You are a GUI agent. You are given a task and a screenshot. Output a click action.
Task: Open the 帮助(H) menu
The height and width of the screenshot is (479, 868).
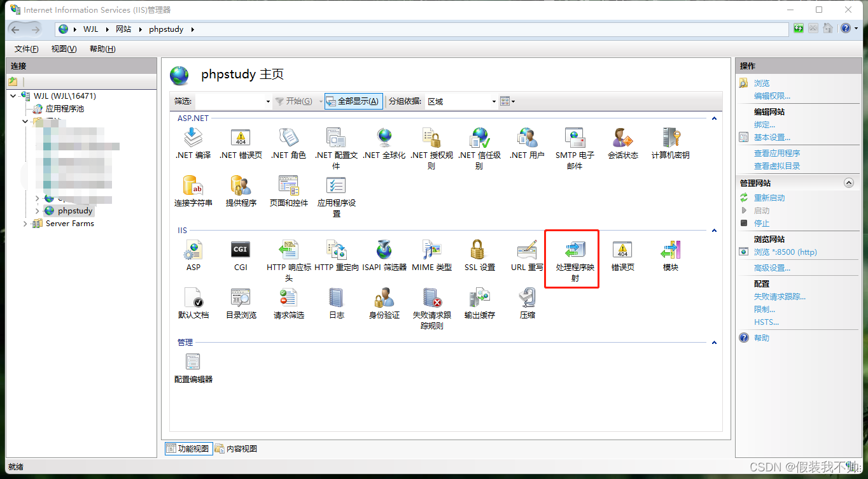tap(102, 49)
